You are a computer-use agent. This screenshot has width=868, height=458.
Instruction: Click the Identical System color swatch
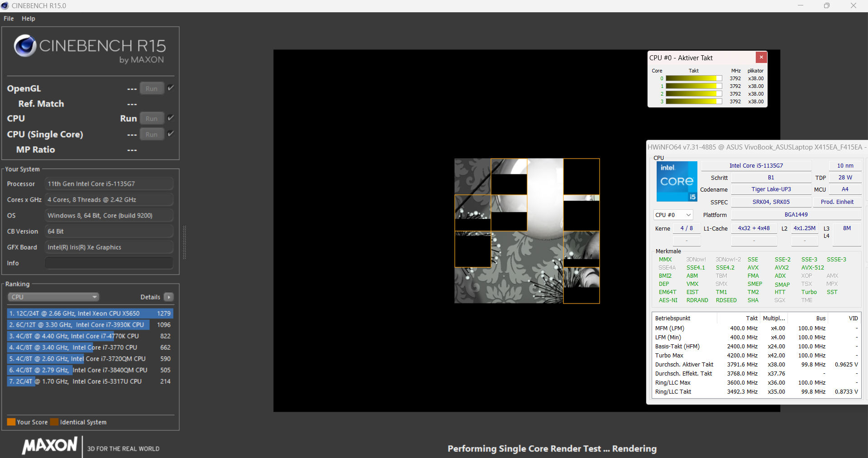[x=54, y=422]
